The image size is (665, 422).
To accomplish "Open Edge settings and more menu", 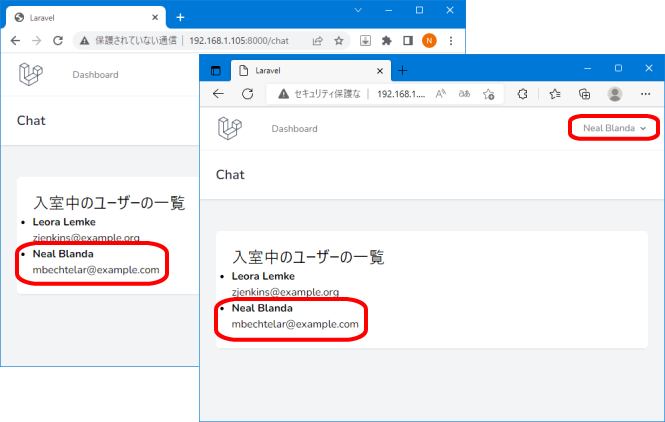I will [645, 94].
